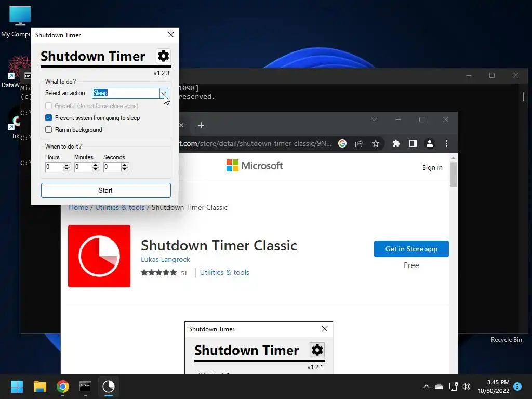Open Shutdown Timer settings gear
Viewport: 532px width, 399px height.
click(163, 56)
